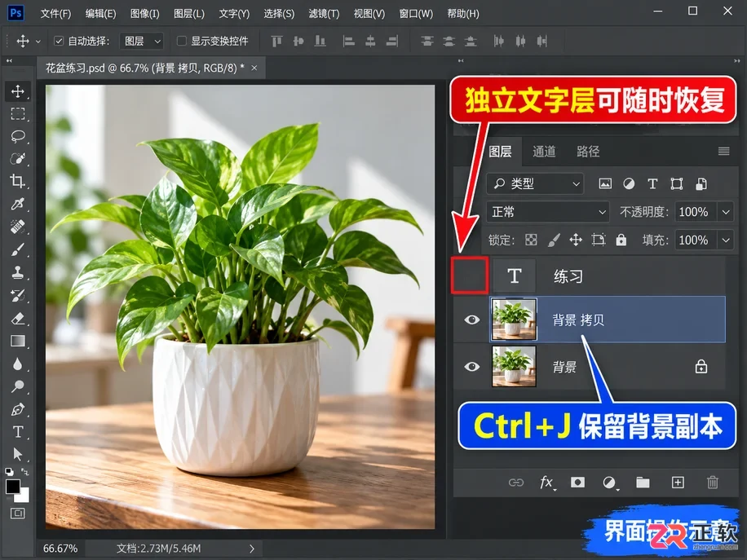Click the link layers icon

coord(516,483)
